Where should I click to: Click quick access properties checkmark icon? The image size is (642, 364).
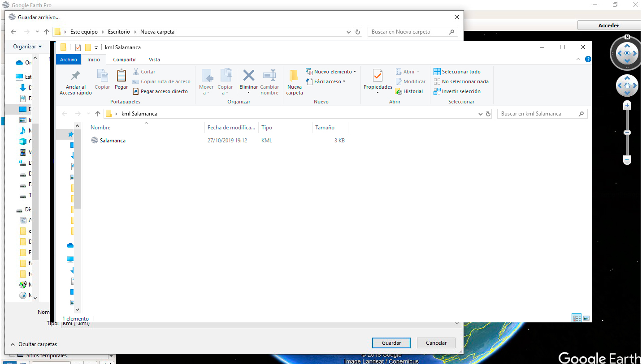click(x=78, y=47)
